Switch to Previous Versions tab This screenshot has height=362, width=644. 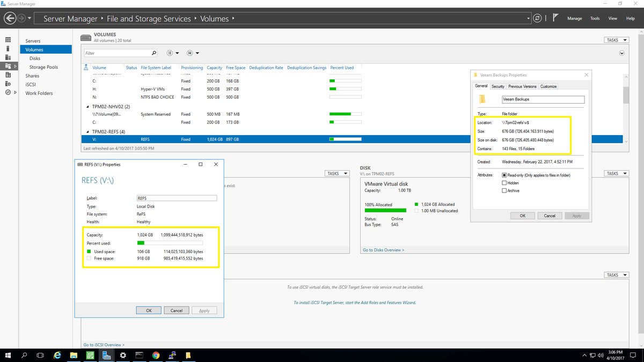(522, 86)
